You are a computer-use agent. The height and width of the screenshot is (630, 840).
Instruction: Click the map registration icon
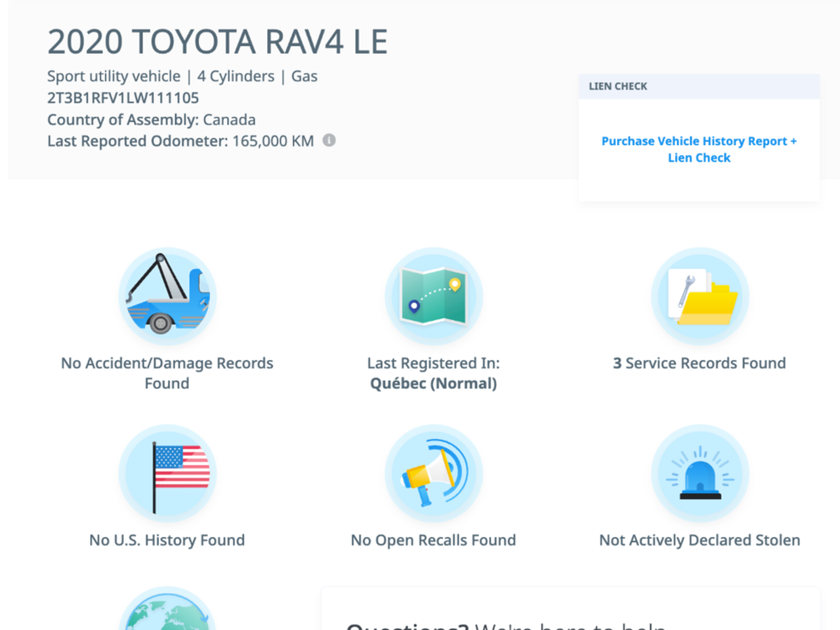[433, 297]
